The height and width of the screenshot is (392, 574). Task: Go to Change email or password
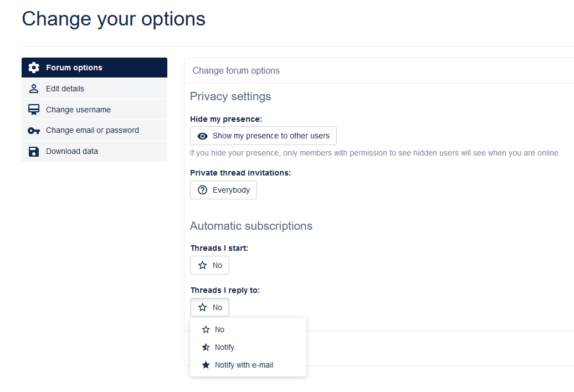(x=93, y=131)
